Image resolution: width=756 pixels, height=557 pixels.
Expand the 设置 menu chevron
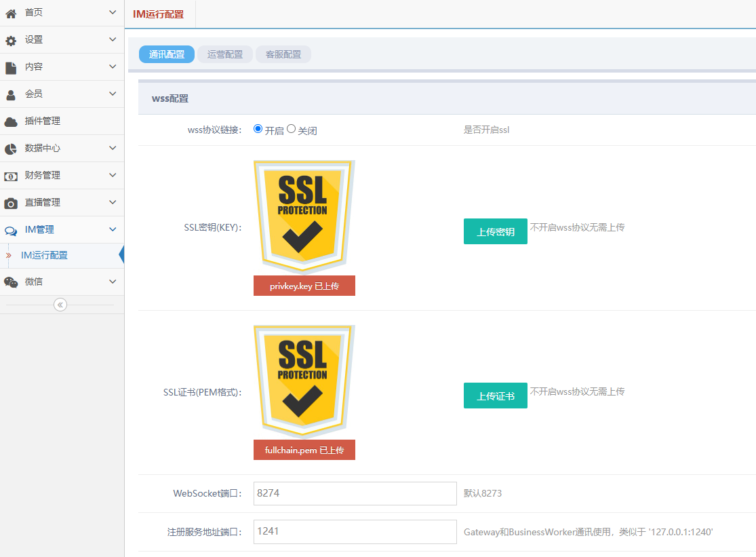click(113, 39)
